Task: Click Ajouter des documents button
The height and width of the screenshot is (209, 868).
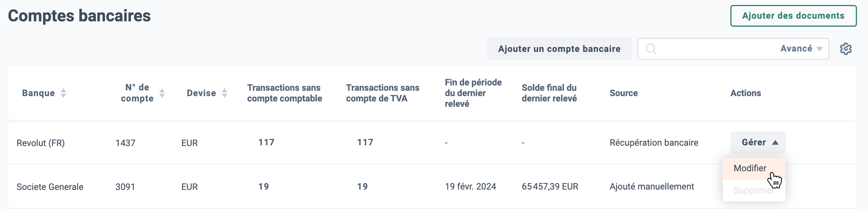Action: [x=793, y=16]
